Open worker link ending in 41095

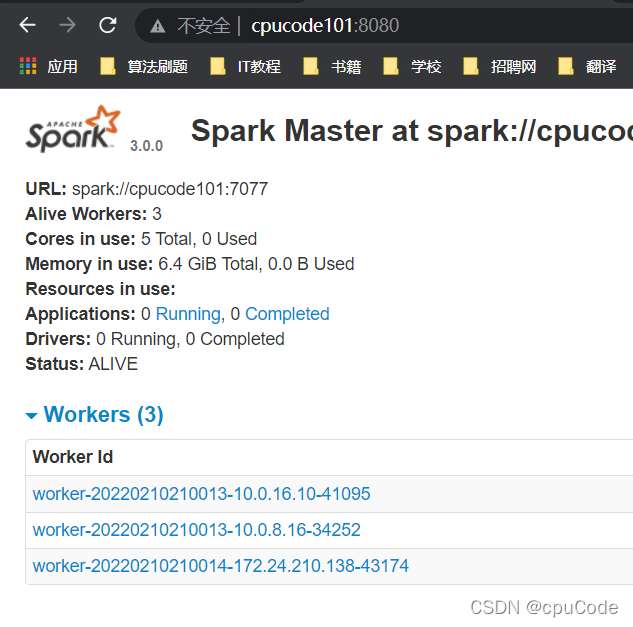pos(201,494)
